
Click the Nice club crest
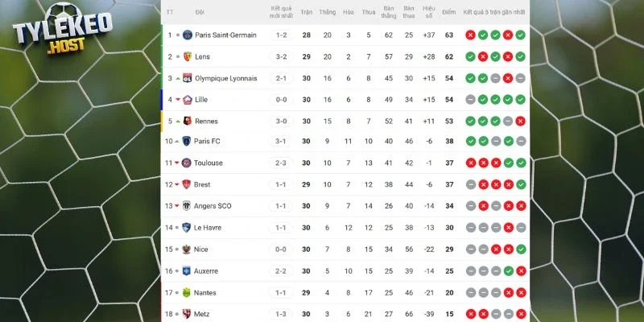pyautogui.click(x=188, y=250)
